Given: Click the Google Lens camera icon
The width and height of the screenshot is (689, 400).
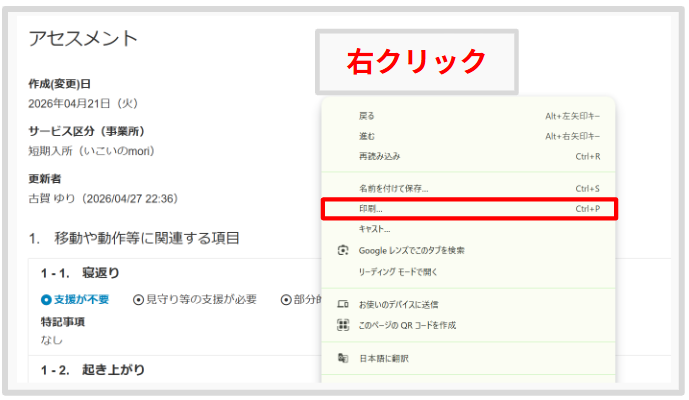Looking at the screenshot, I should click(x=343, y=251).
